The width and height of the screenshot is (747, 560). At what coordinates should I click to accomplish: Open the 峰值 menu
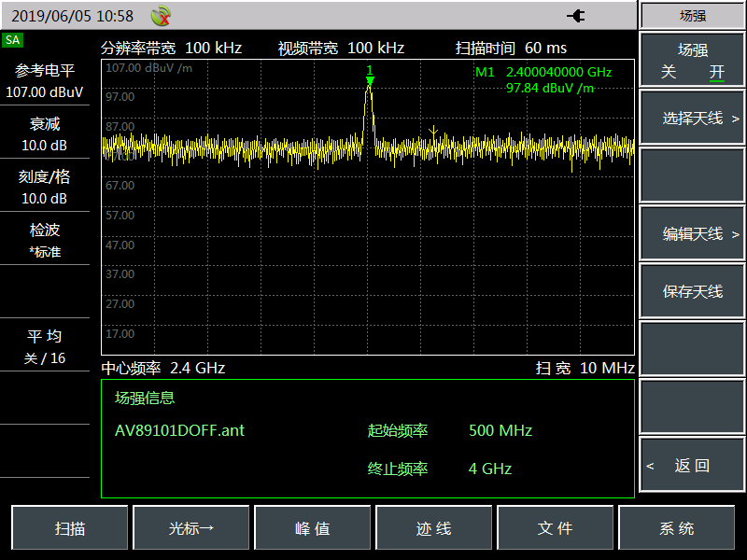coord(313,528)
